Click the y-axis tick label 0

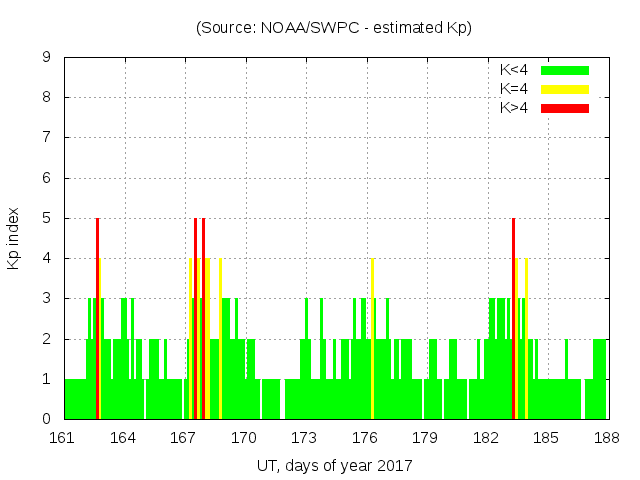pyautogui.click(x=47, y=419)
